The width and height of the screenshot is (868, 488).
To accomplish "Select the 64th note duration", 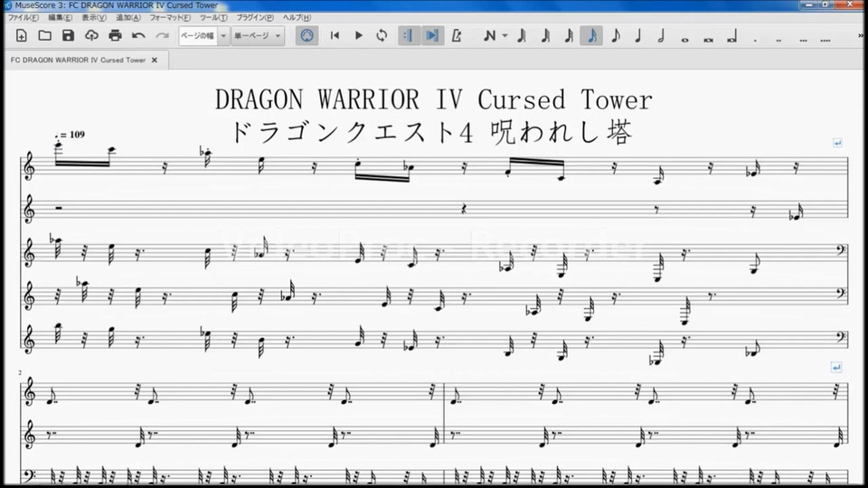I will pyautogui.click(x=545, y=36).
